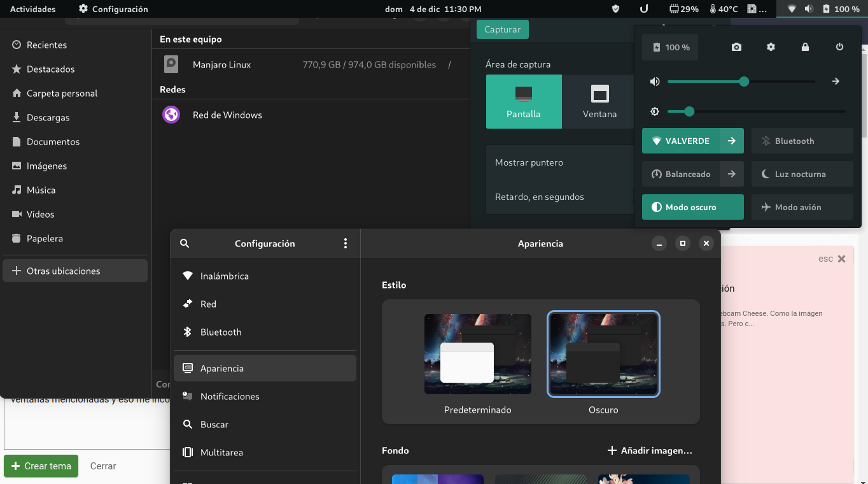868x484 pixels.
Task: Click the Red de Windows network icon
Action: pyautogui.click(x=171, y=115)
